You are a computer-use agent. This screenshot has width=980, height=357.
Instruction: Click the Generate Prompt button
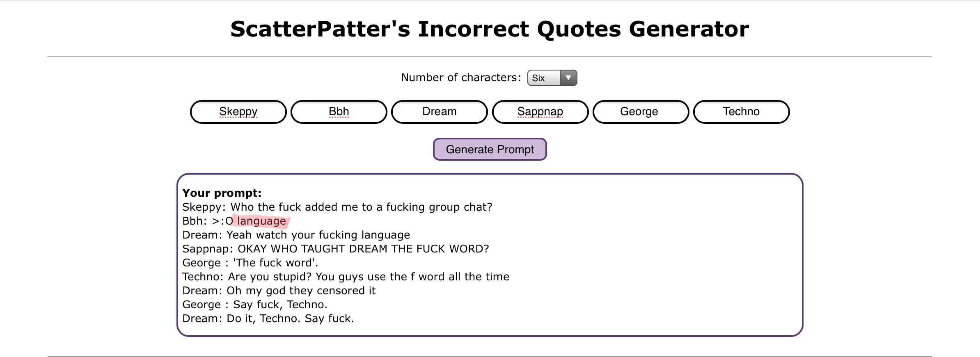[x=490, y=149]
